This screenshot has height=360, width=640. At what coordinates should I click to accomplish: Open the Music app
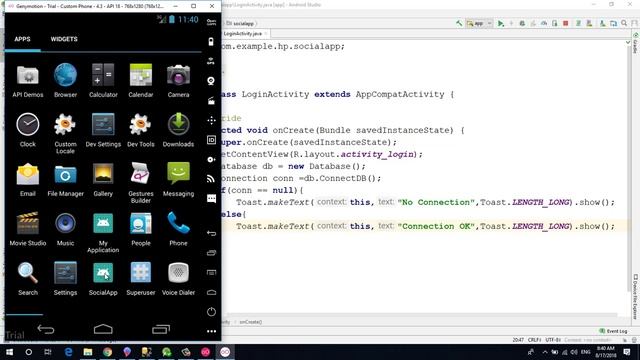65,229
